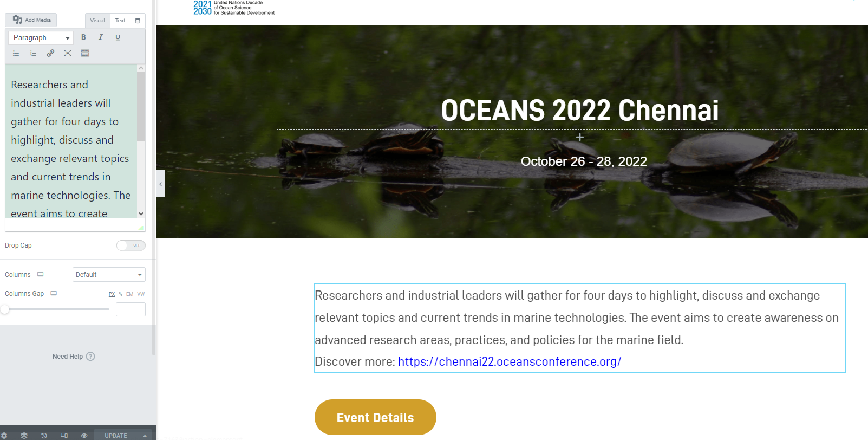Screen dimensions: 868x440
Task: Toggle bold formatting in the editor
Action: 83,37
